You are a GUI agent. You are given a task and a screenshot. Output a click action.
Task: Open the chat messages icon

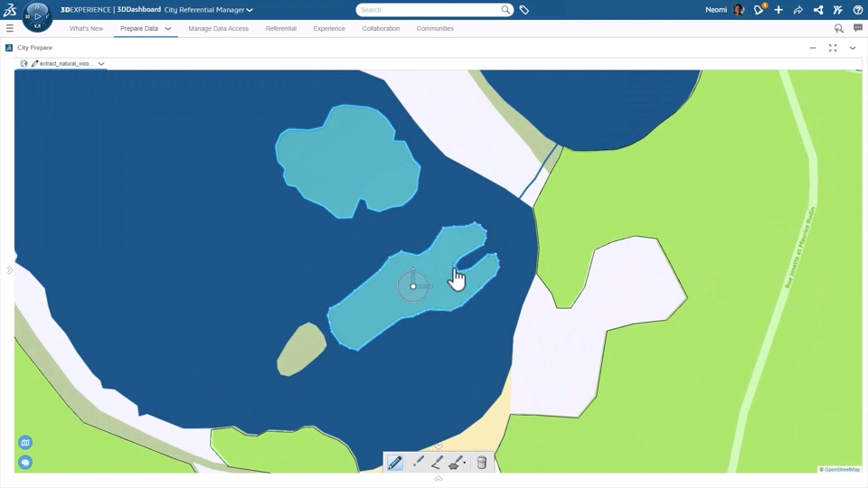coord(858,28)
